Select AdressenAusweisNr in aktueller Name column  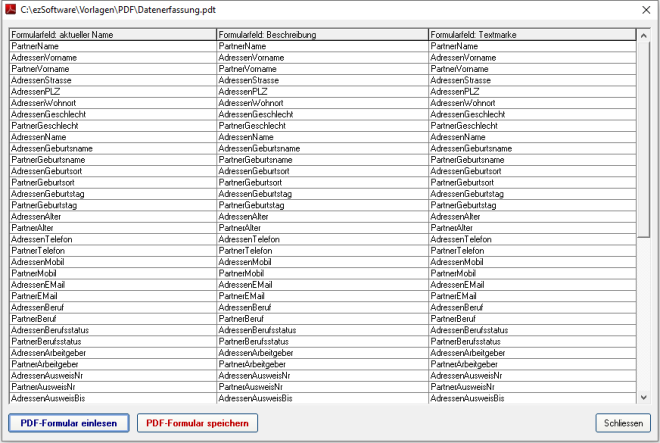click(x=113, y=376)
